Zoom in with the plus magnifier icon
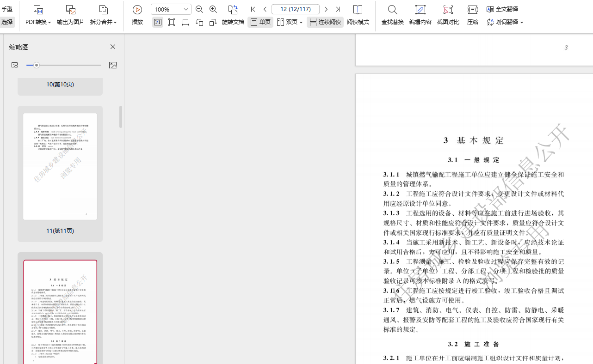593x364 pixels. [x=213, y=9]
